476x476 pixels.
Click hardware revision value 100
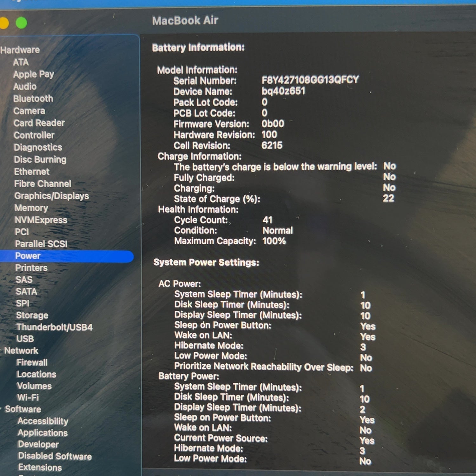(x=269, y=135)
